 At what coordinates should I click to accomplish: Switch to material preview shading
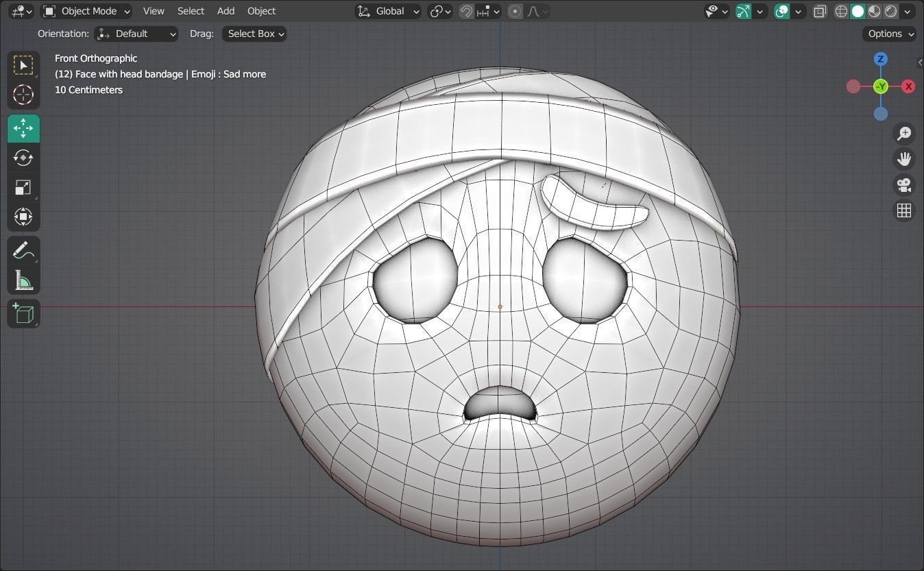tap(874, 11)
